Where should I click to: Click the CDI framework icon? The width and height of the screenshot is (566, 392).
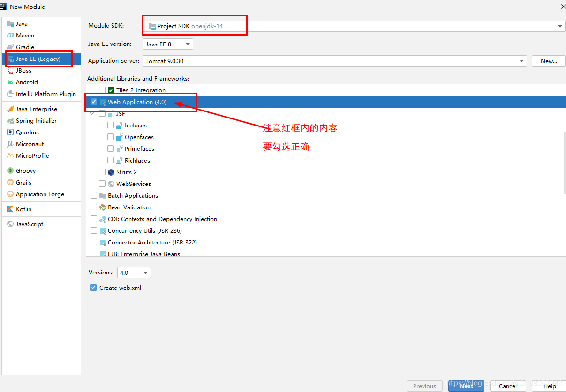pos(103,219)
